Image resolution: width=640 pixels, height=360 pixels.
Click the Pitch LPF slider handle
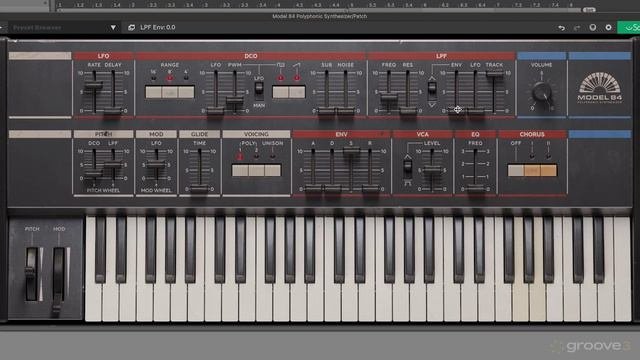113,165
